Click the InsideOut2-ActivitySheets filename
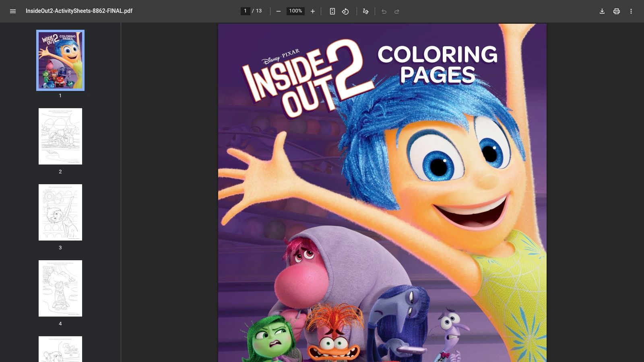Screen dimensions: 644x362 (x=79, y=11)
